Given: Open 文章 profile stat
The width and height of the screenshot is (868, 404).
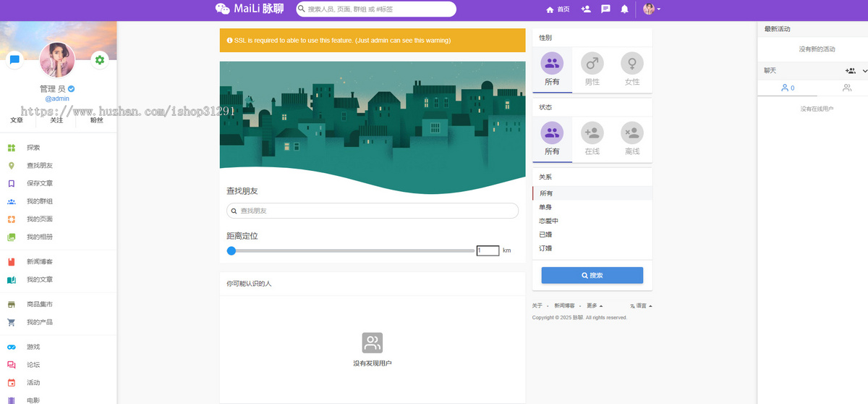Looking at the screenshot, I should click(x=17, y=120).
